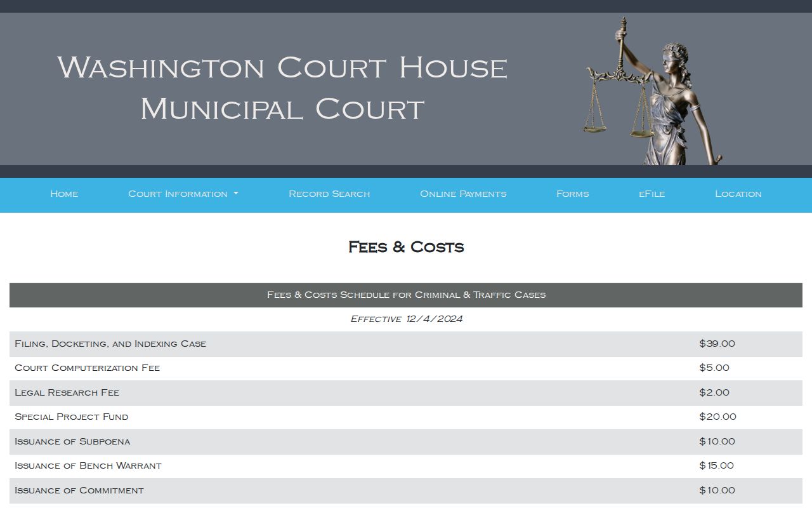Image resolution: width=812 pixels, height=508 pixels.
Task: Click the Criminal & Traffic Cases schedule header
Action: (x=406, y=295)
